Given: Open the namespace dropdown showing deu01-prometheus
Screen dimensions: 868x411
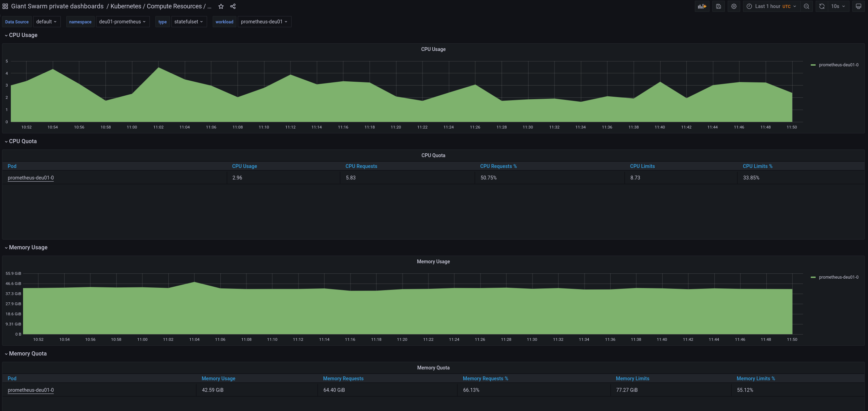Looking at the screenshot, I should (x=123, y=21).
